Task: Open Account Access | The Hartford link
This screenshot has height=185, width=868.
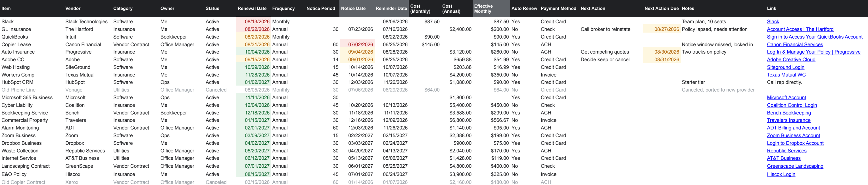Action: [x=800, y=29]
